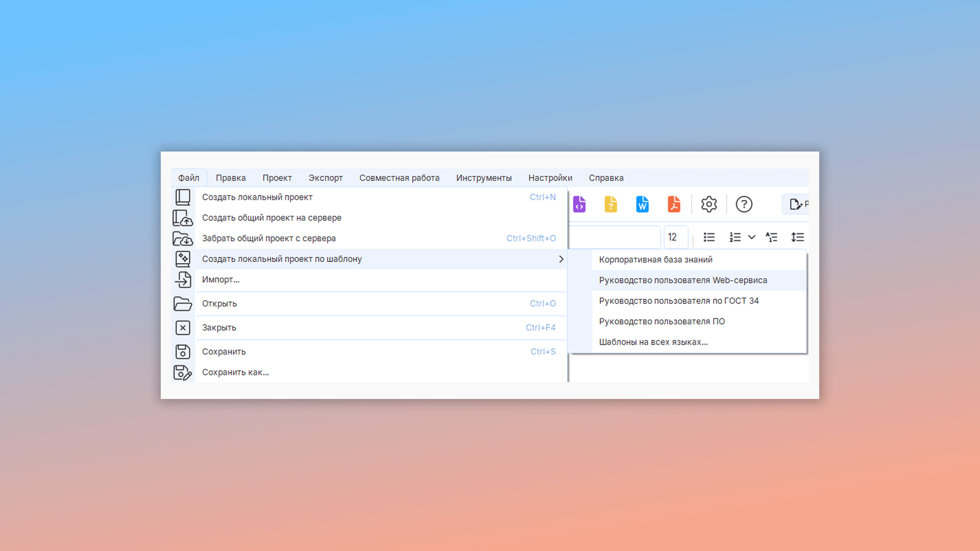Choose Корпоративная база знаний template
Screen dimensions: 980x551
click(655, 260)
